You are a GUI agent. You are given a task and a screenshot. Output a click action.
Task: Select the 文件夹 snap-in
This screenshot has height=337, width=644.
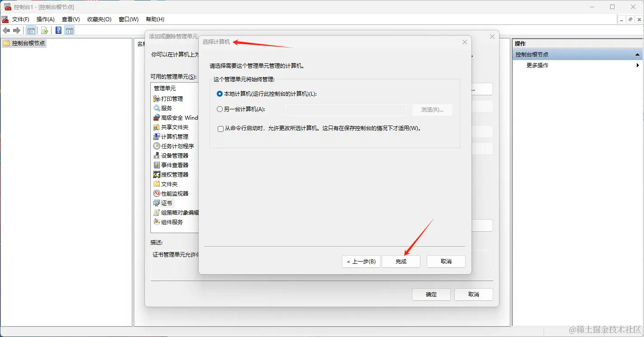166,184
